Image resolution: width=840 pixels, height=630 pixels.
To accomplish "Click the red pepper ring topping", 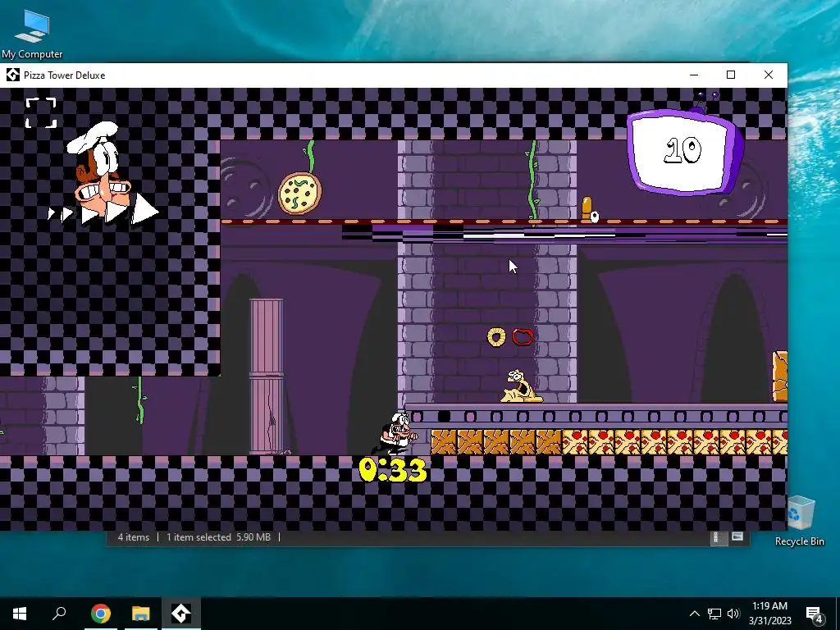I will click(x=523, y=336).
